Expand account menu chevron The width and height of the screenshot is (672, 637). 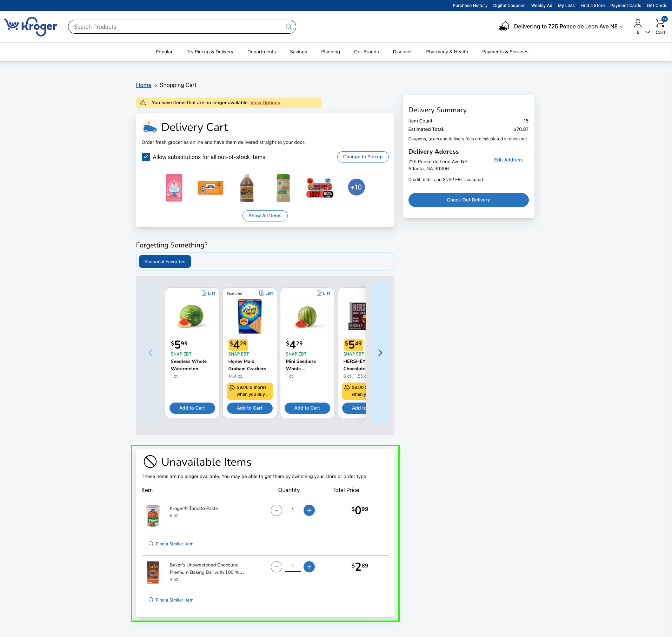click(x=648, y=32)
